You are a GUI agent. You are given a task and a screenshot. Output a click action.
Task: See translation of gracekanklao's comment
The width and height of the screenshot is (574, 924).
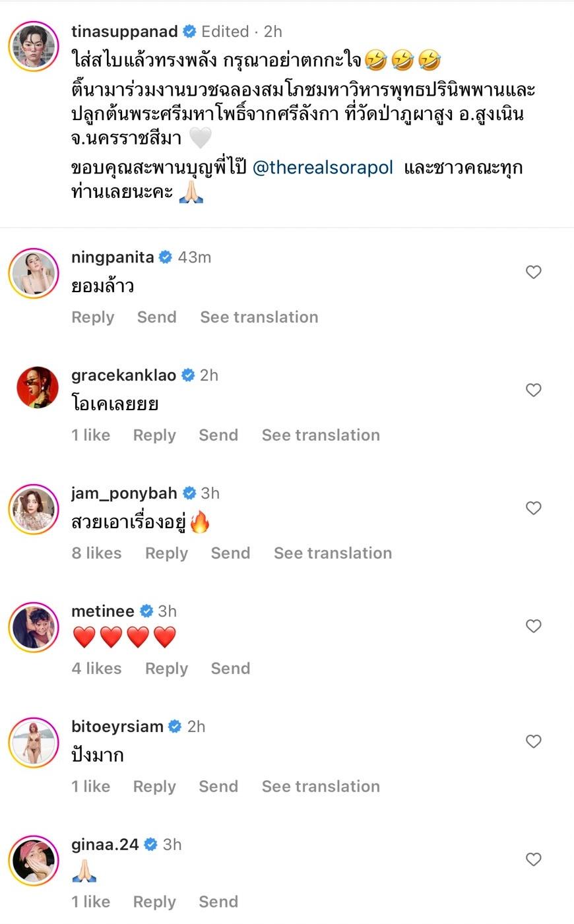pos(321,435)
